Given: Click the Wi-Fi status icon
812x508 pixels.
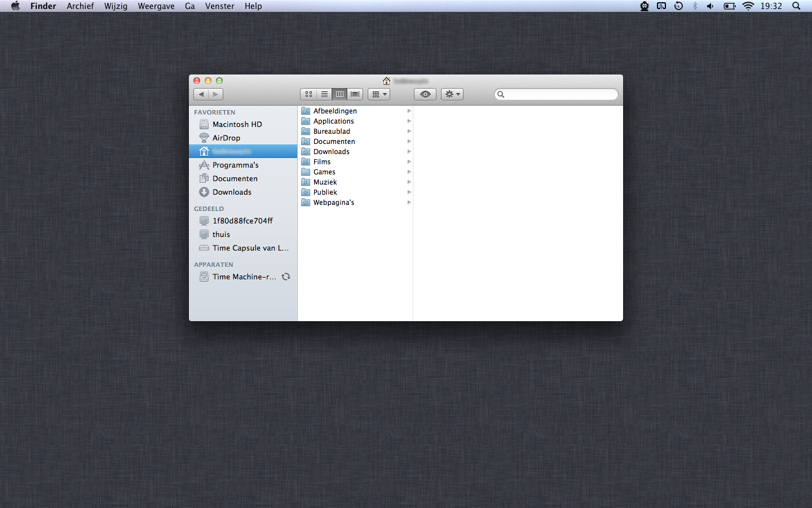Looking at the screenshot, I should pos(748,6).
